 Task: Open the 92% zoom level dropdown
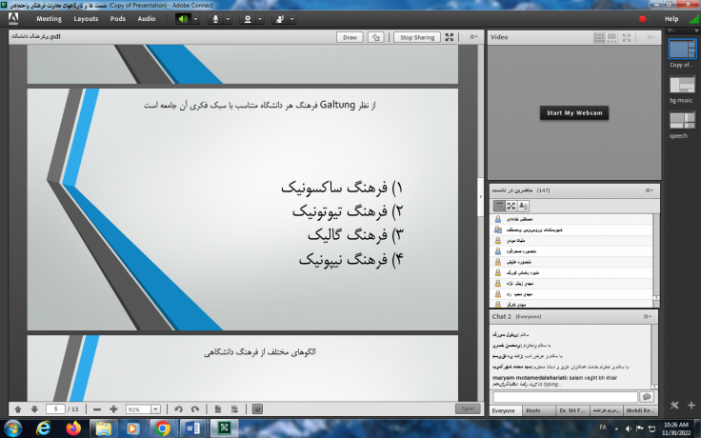[x=156, y=409]
